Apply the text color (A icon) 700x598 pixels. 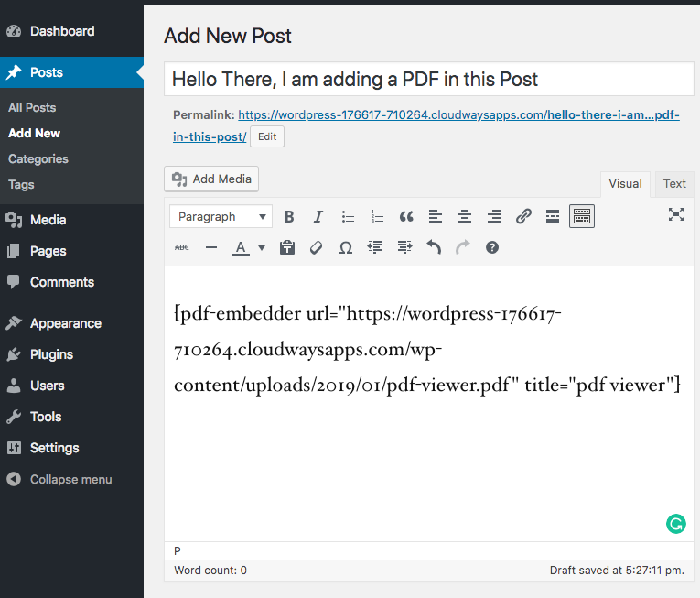pos(241,247)
